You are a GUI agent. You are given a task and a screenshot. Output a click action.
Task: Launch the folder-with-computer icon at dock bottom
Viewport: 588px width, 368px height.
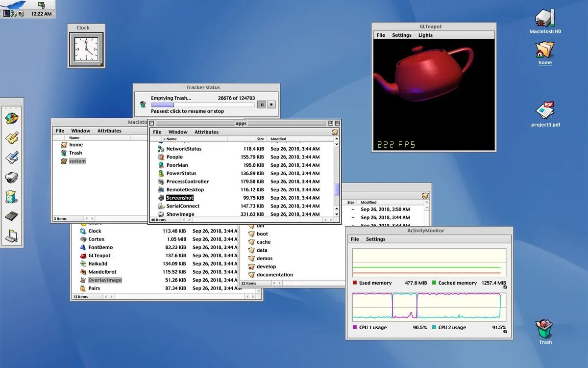[12, 236]
